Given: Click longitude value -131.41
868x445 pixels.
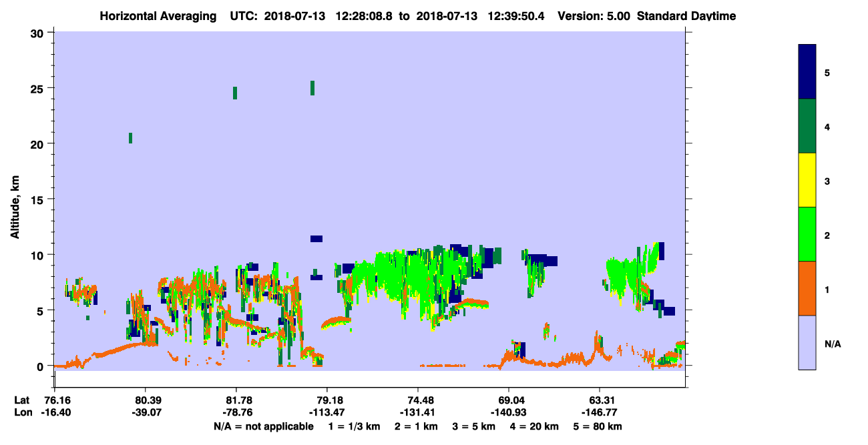Looking at the screenshot, I should [x=418, y=413].
